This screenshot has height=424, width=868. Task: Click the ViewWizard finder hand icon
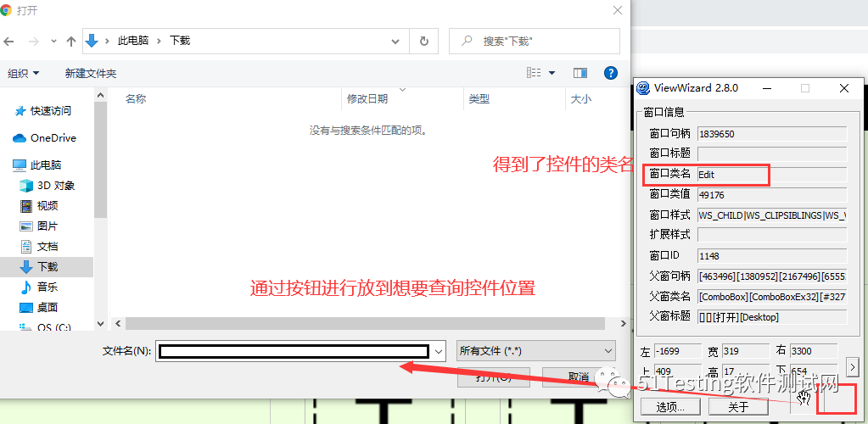[x=804, y=399]
